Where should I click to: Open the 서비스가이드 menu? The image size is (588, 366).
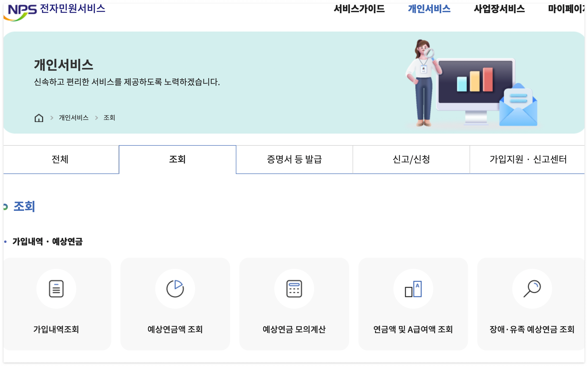[x=359, y=9]
